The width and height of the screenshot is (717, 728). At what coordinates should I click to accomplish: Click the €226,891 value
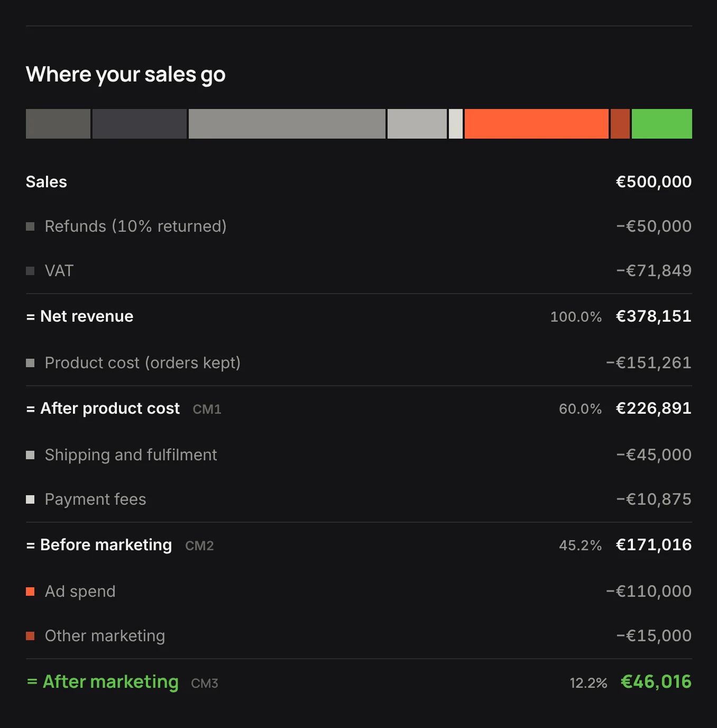654,408
